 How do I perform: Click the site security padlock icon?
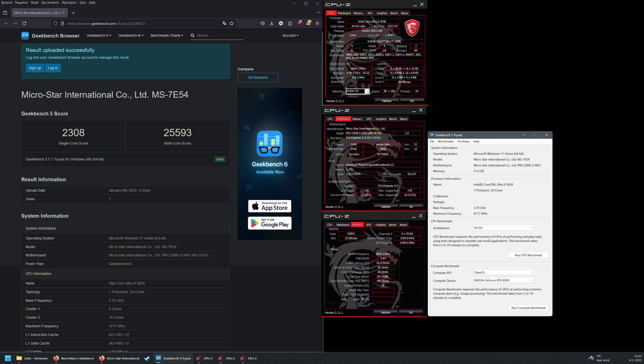[63, 23]
